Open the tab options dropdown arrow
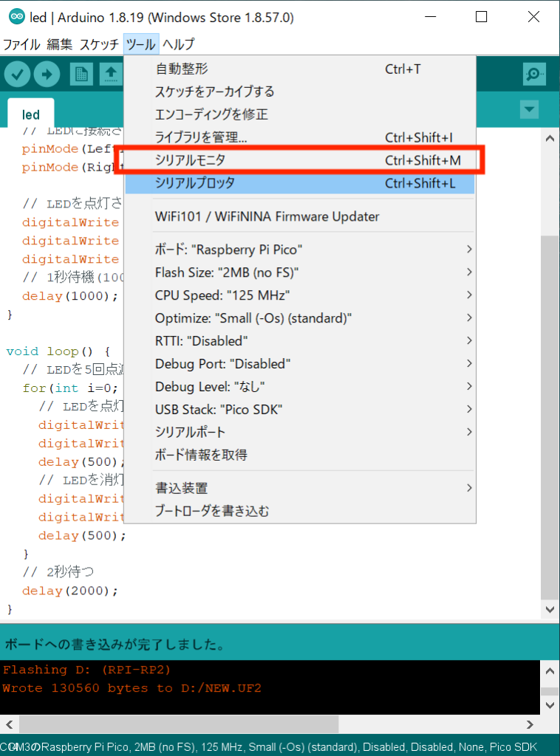560x756 pixels. coord(529,109)
